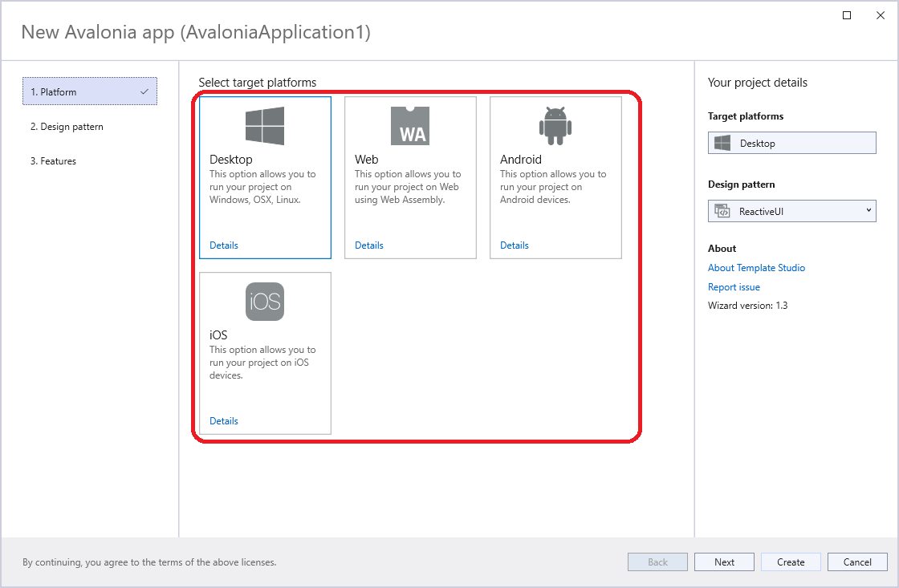Image resolution: width=899 pixels, height=588 pixels.
Task: Select the Web platform title
Action: tap(366, 160)
